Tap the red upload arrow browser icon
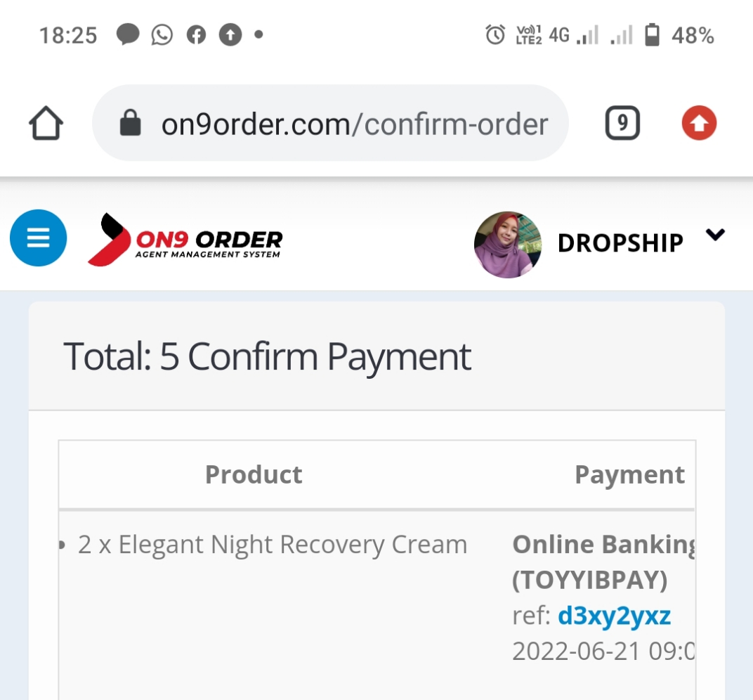Image resolution: width=753 pixels, height=700 pixels. (699, 123)
